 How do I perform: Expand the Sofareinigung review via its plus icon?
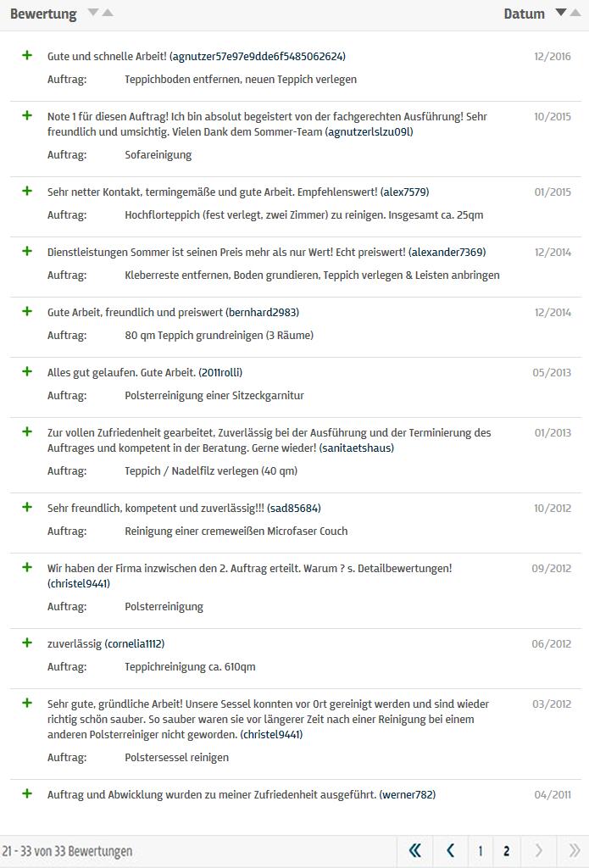(x=28, y=116)
